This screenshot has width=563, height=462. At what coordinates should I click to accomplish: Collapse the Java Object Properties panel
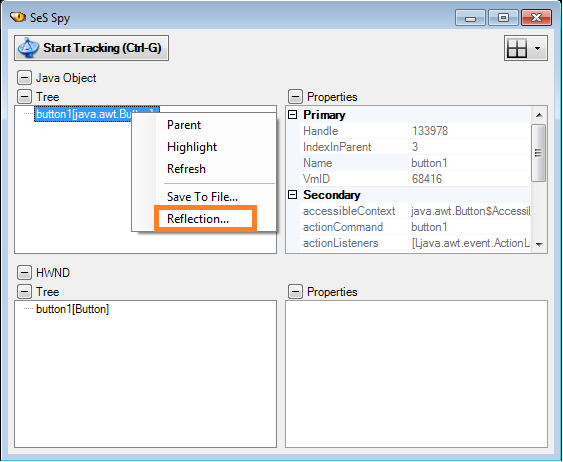pyautogui.click(x=296, y=97)
